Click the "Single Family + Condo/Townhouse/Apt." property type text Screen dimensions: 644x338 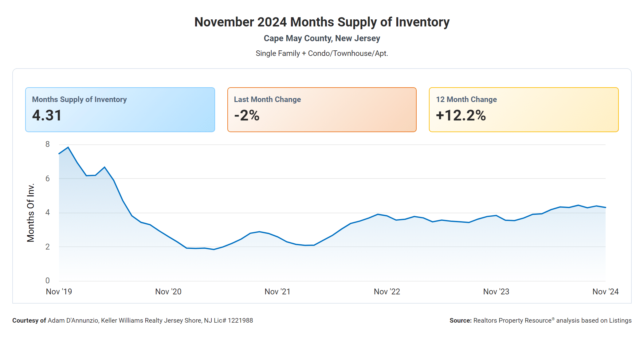pos(322,53)
